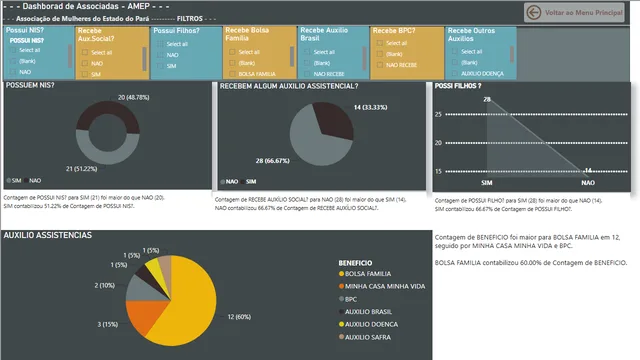640x360 pixels.
Task: Click SIM legend item under the auxilio assistencial pie
Action: click(249, 182)
